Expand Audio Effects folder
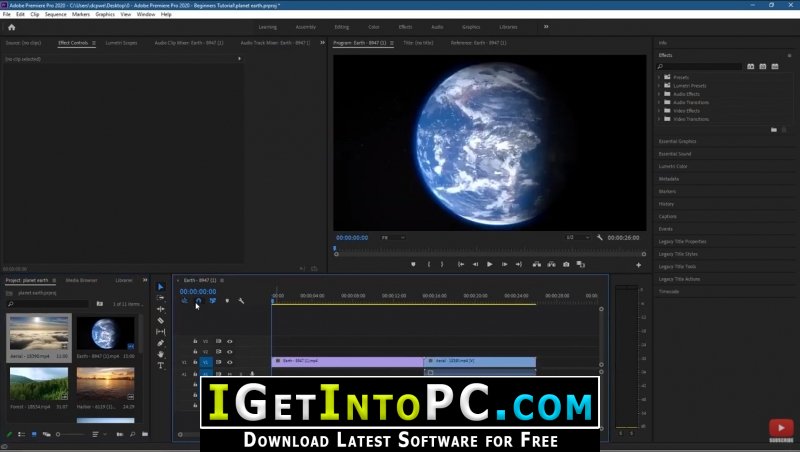 (659, 94)
